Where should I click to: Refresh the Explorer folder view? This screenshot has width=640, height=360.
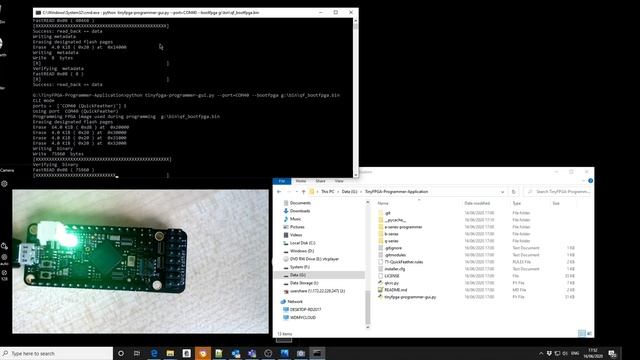(513, 191)
